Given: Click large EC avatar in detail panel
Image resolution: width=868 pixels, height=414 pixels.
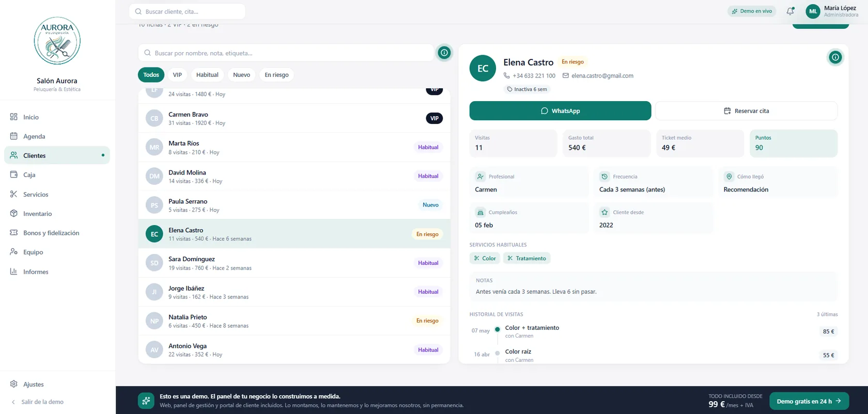Looking at the screenshot, I should 483,68.
